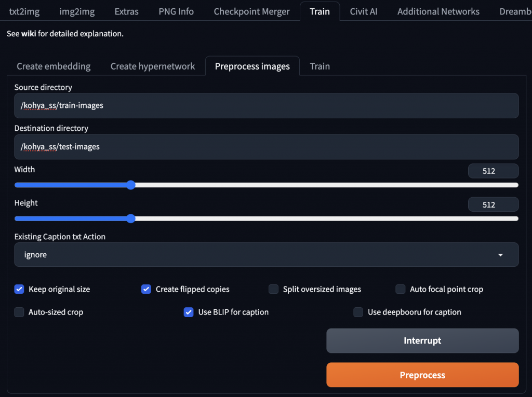This screenshot has width=532, height=397.
Task: Open the Civit AI tab
Action: (363, 11)
